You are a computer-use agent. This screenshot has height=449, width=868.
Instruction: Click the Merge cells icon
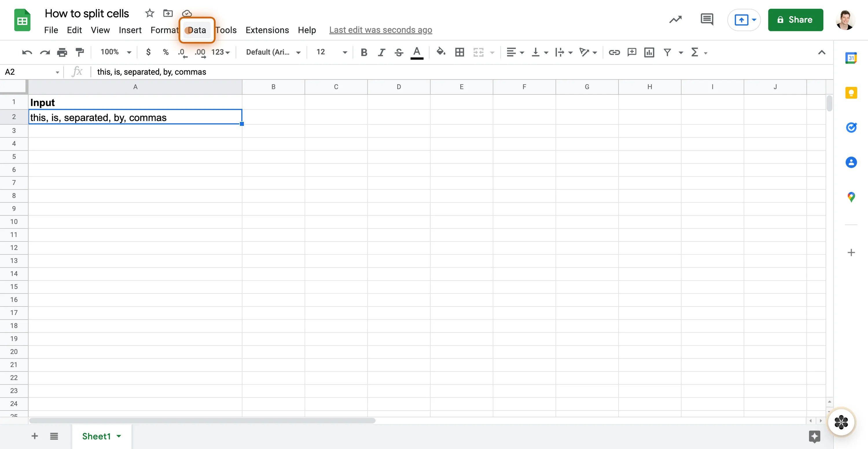(478, 52)
